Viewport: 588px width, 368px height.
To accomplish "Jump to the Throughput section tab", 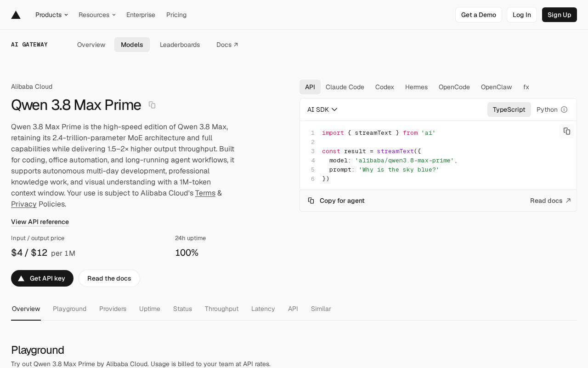I will 221,309.
